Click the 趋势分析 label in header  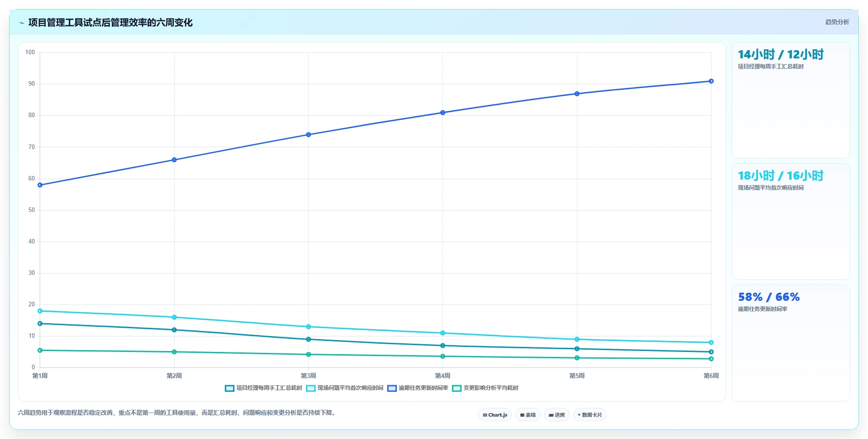[837, 22]
